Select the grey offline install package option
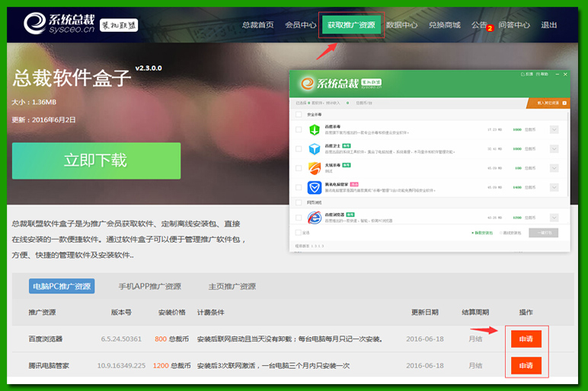The width and height of the screenshot is (588, 391). (510, 233)
